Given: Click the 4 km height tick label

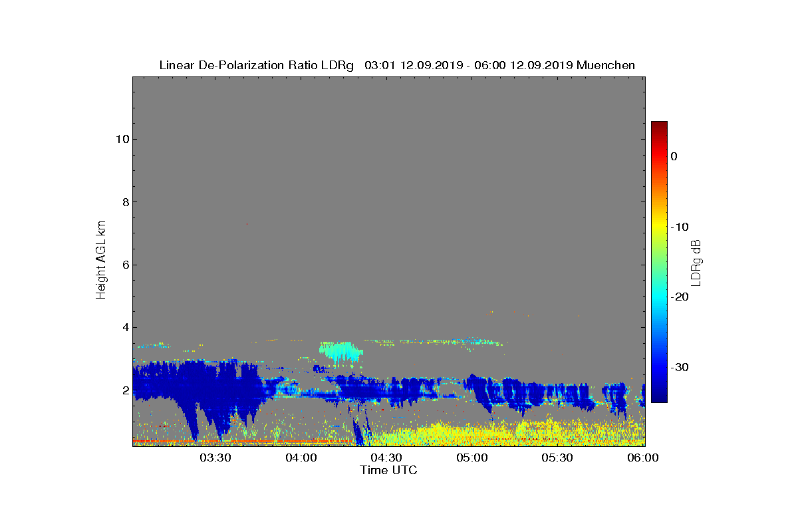Looking at the screenshot, I should (x=125, y=327).
